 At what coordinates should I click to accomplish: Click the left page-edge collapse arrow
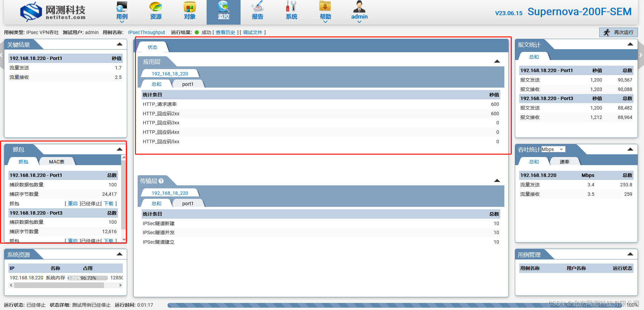1,55
